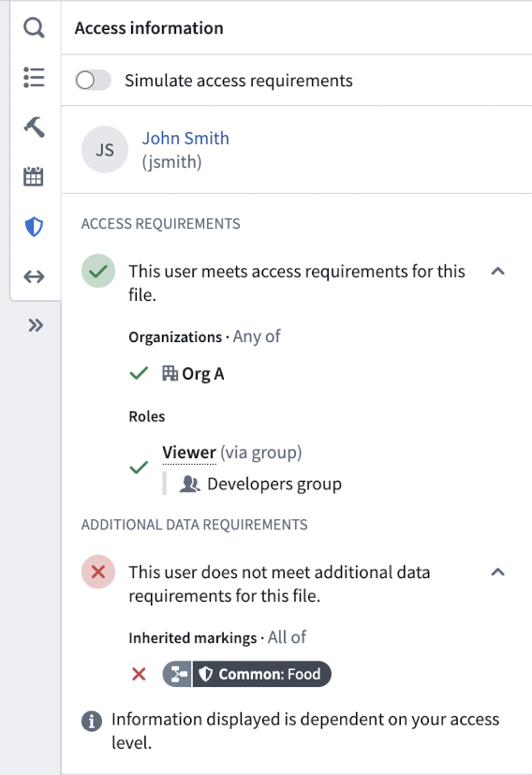Click the JS user avatar
532x775 pixels.
(105, 149)
